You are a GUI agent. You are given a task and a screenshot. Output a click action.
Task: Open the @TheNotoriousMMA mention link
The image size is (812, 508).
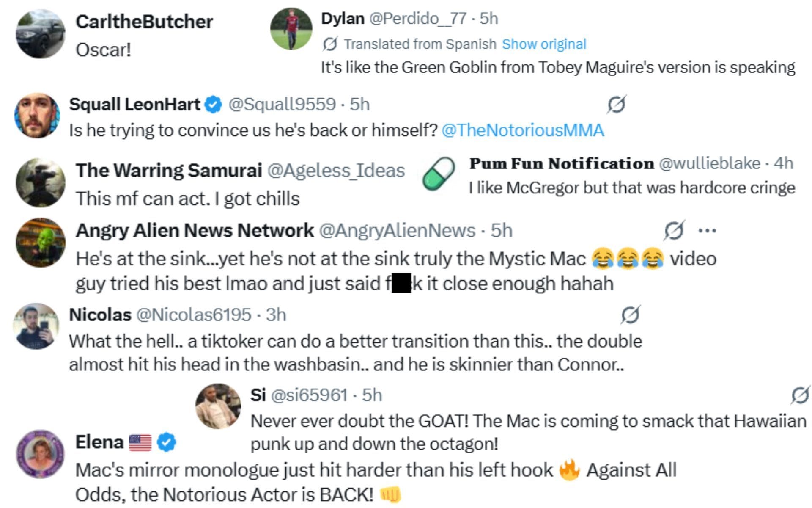(523, 130)
